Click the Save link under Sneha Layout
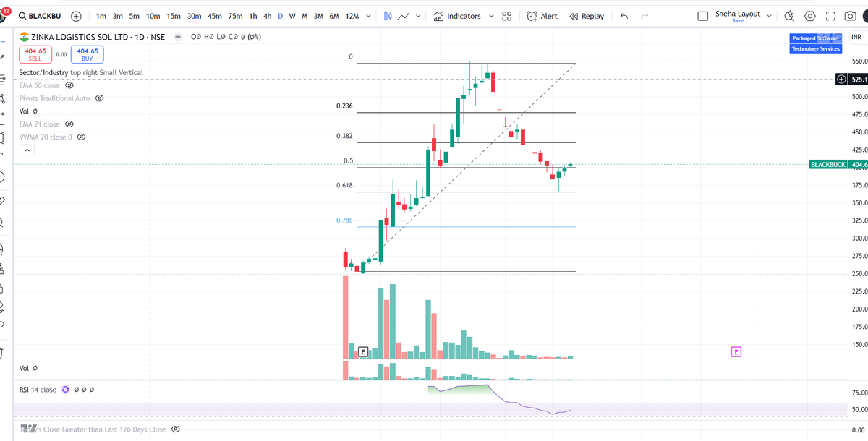 pos(738,21)
